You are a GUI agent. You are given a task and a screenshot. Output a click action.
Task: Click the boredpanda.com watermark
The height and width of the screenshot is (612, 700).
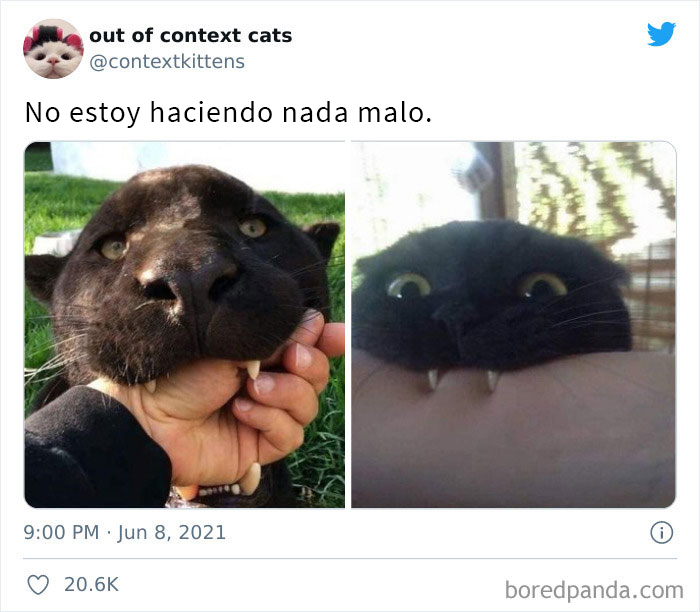(594, 590)
